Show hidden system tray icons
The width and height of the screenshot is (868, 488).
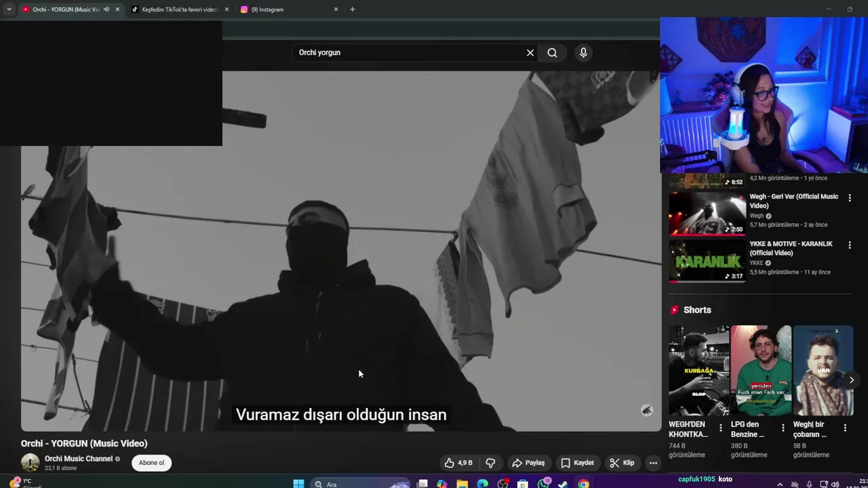(780, 484)
